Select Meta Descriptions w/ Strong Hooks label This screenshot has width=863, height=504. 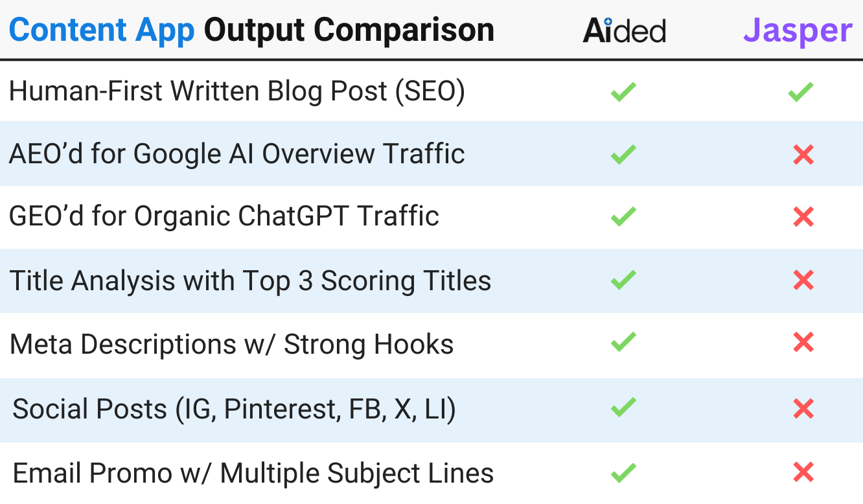(x=232, y=344)
